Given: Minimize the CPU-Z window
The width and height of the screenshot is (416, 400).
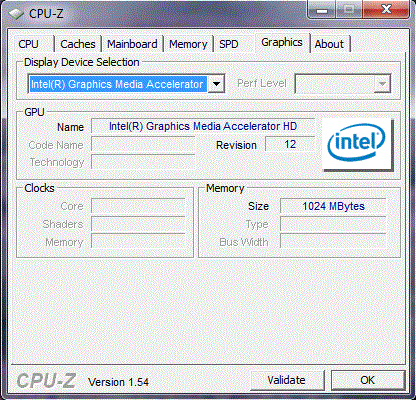Looking at the screenshot, I should [x=321, y=10].
